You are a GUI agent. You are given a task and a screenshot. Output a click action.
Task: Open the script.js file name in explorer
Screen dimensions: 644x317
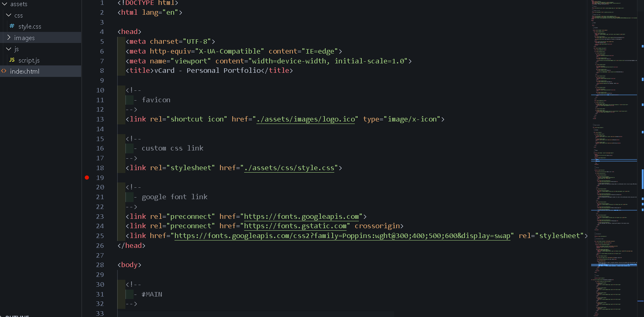[x=29, y=61]
